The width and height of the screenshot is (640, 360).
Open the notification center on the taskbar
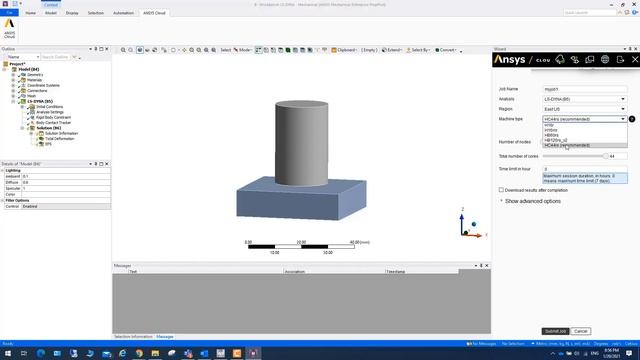tap(629, 353)
